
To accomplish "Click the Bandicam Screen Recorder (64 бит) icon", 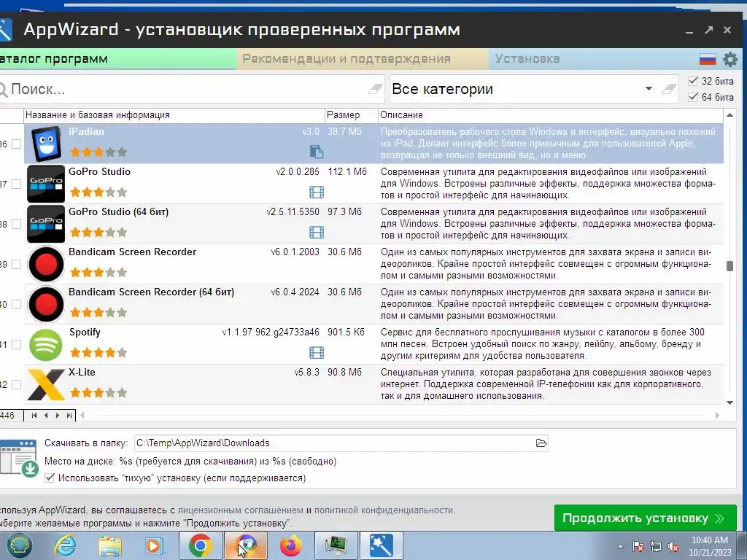I will [46, 304].
